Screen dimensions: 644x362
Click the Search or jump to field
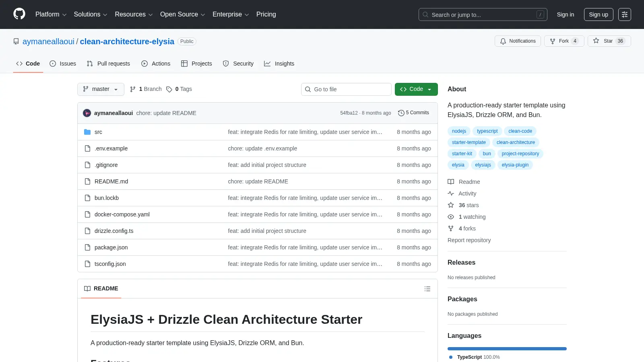click(483, 14)
